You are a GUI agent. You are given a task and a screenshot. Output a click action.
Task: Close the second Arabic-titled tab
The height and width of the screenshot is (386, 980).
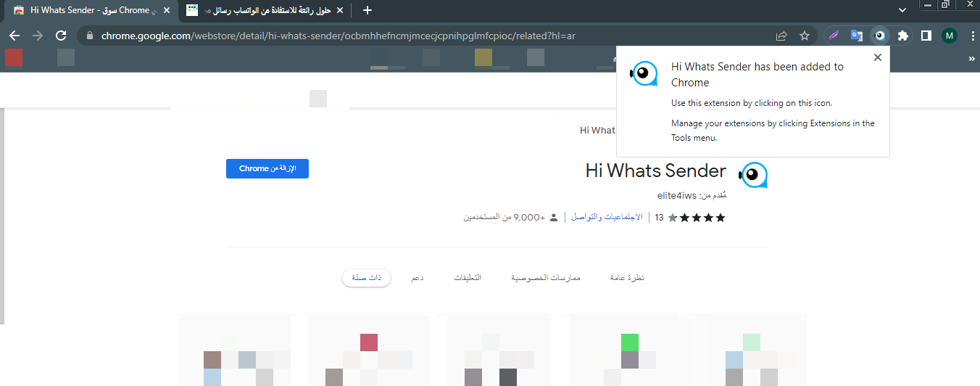point(340,10)
